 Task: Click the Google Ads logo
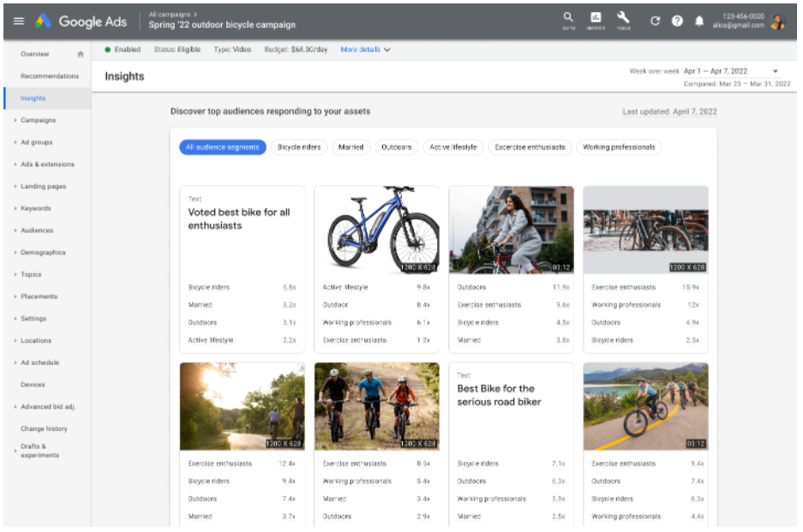pos(86,21)
